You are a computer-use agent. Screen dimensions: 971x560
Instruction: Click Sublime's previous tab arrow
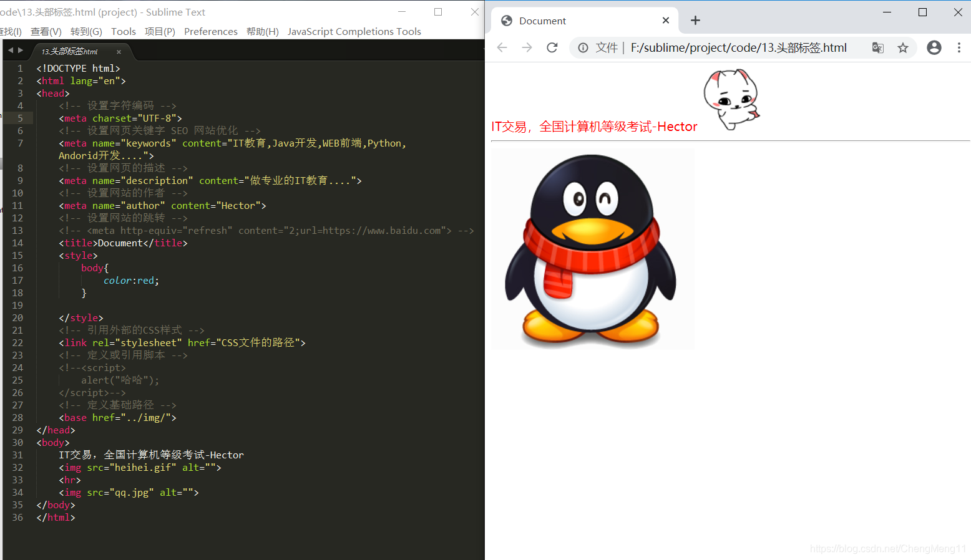(11, 51)
